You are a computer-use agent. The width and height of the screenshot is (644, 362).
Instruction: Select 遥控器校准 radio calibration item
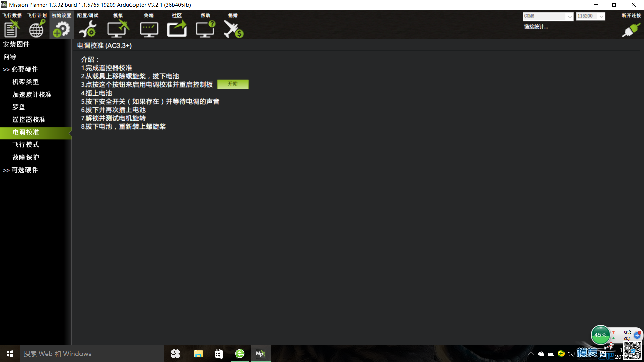29,120
